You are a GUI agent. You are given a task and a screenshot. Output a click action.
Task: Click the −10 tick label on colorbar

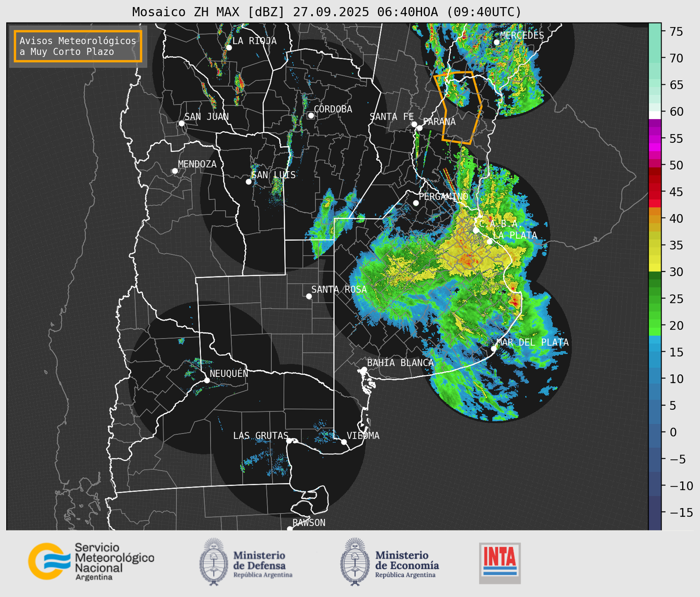681,486
